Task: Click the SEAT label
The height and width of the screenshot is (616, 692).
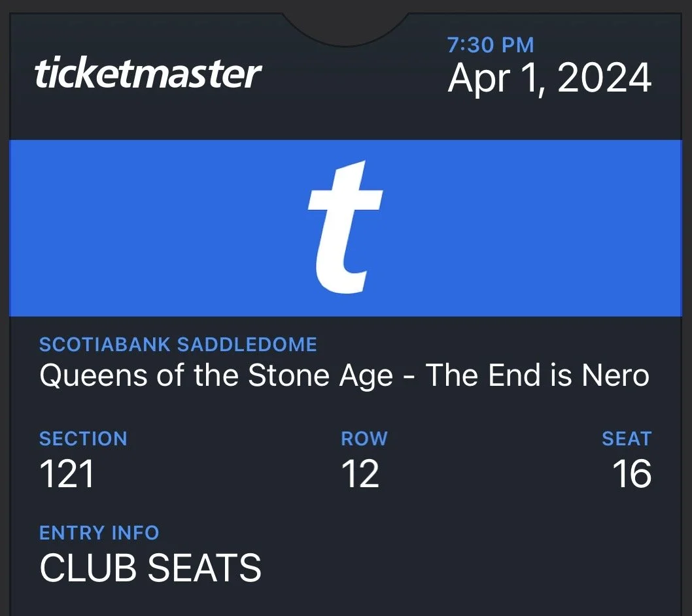Action: point(627,439)
